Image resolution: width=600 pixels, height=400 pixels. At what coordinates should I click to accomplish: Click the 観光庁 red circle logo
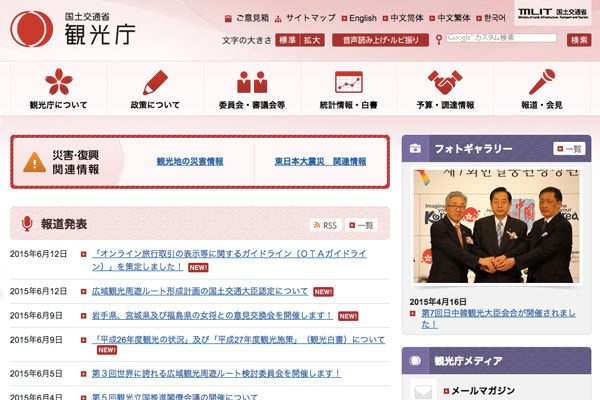(31, 29)
